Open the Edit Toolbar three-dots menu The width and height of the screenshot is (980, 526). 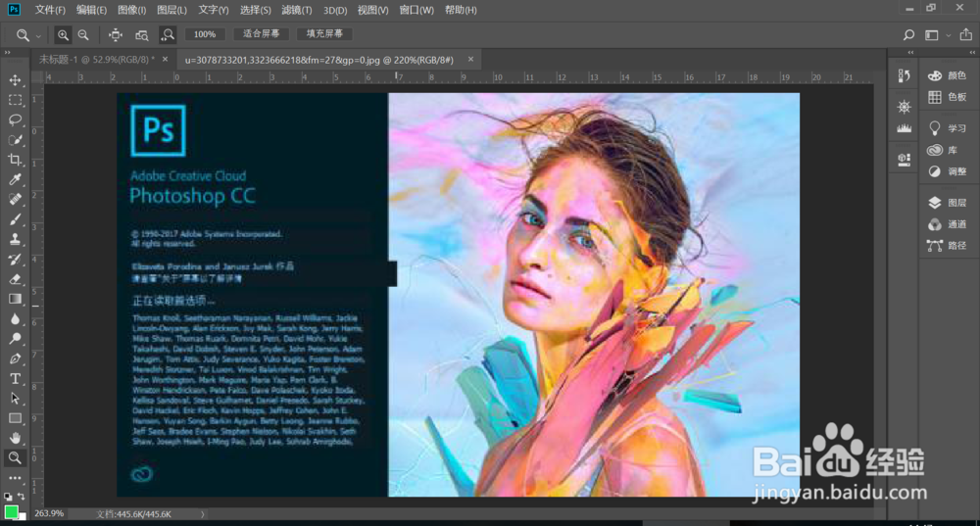pos(15,478)
